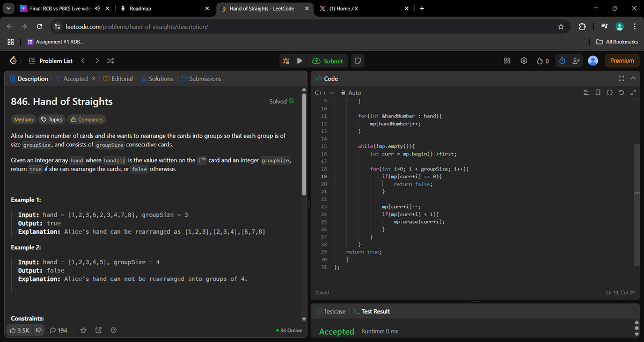Switch to the Editorial tab
The image size is (644, 342).
point(122,78)
